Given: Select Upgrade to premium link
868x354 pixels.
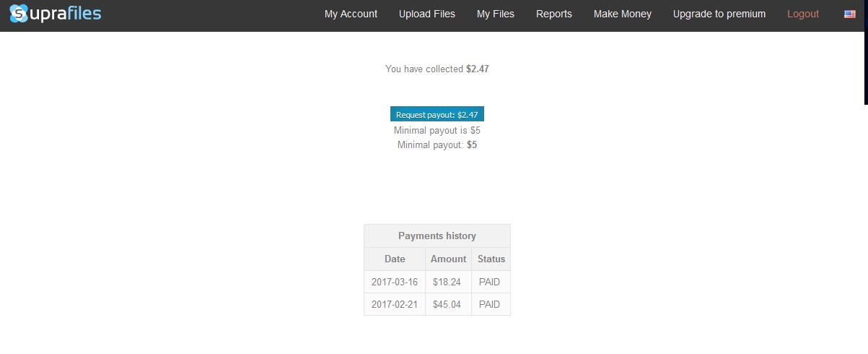Looking at the screenshot, I should pyautogui.click(x=719, y=14).
